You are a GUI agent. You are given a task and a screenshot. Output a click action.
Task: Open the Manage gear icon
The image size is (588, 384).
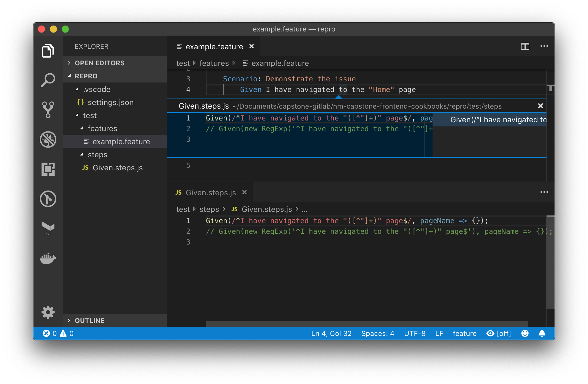(48, 312)
